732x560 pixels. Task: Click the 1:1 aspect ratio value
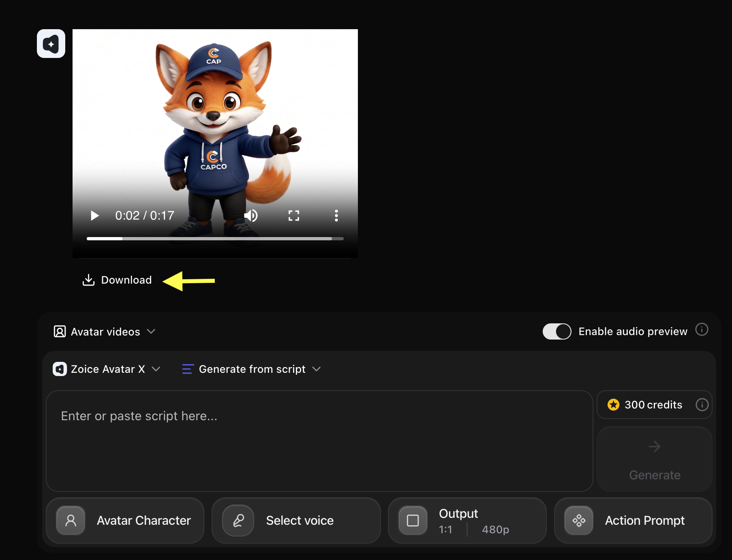click(445, 530)
